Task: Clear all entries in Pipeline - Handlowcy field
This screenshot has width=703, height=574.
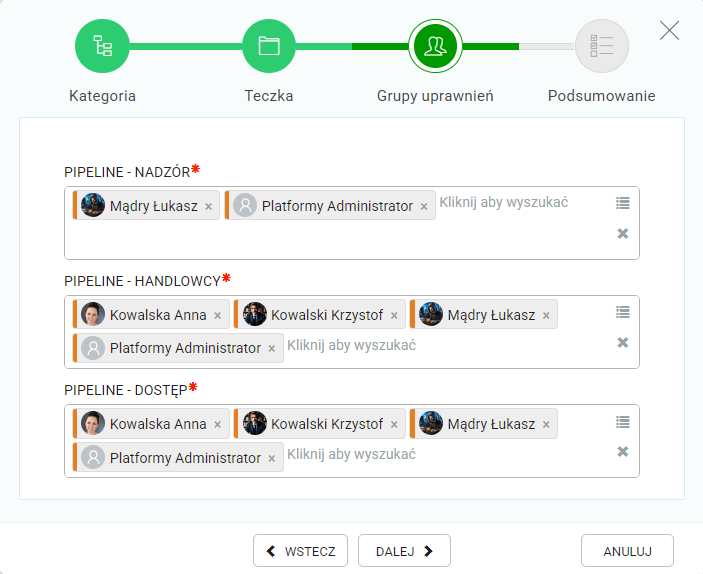Action: 623,343
